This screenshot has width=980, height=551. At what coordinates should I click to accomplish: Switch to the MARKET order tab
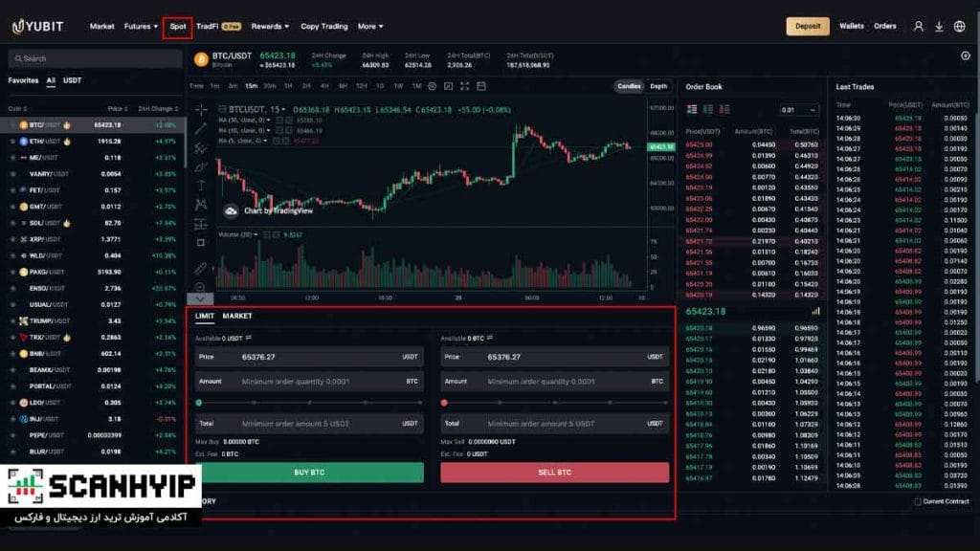pyautogui.click(x=237, y=316)
